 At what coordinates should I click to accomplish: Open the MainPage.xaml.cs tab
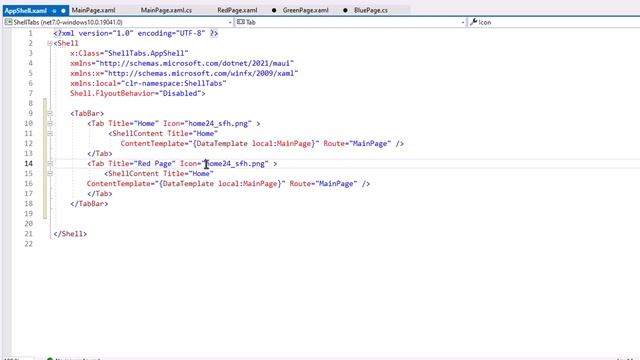pos(166,10)
